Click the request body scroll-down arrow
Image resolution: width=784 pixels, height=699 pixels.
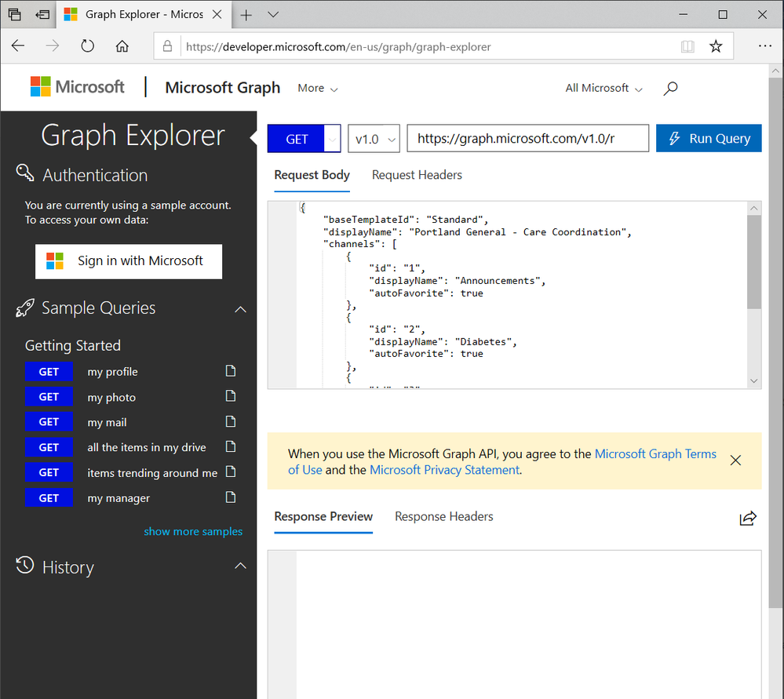(754, 381)
